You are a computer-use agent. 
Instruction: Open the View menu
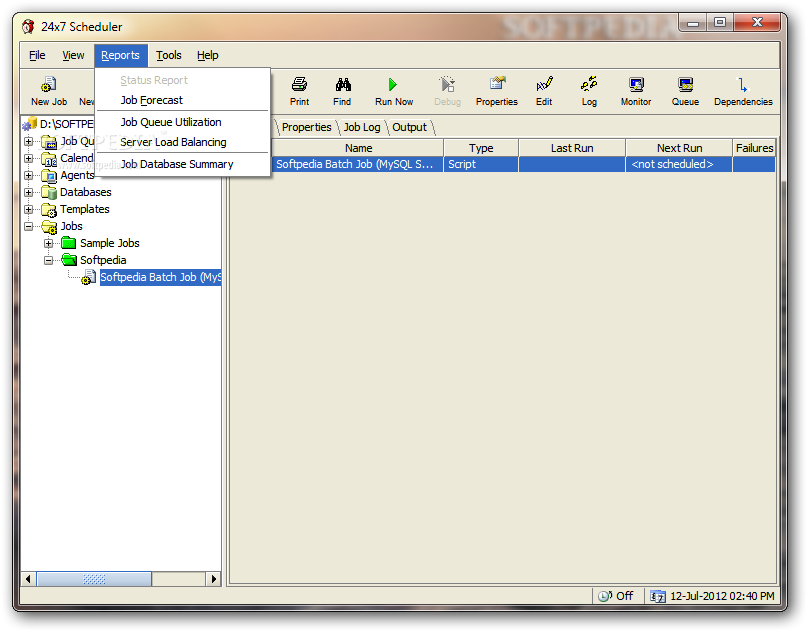(73, 55)
